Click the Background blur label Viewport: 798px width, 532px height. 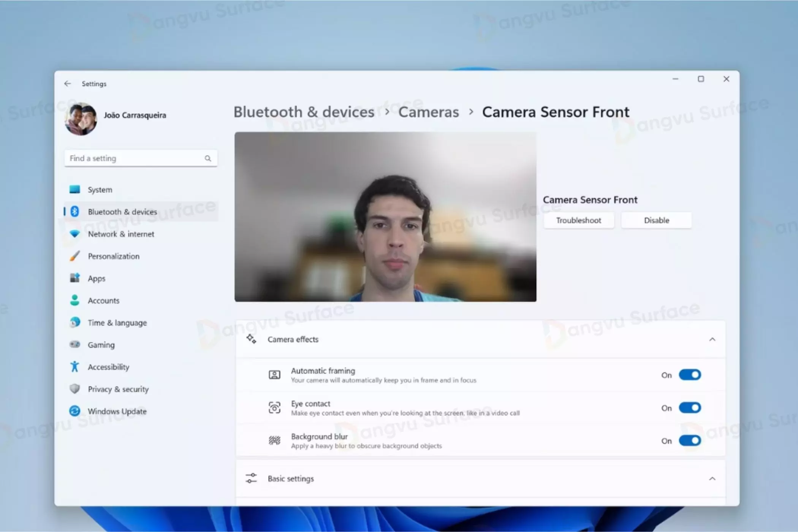[x=319, y=436]
